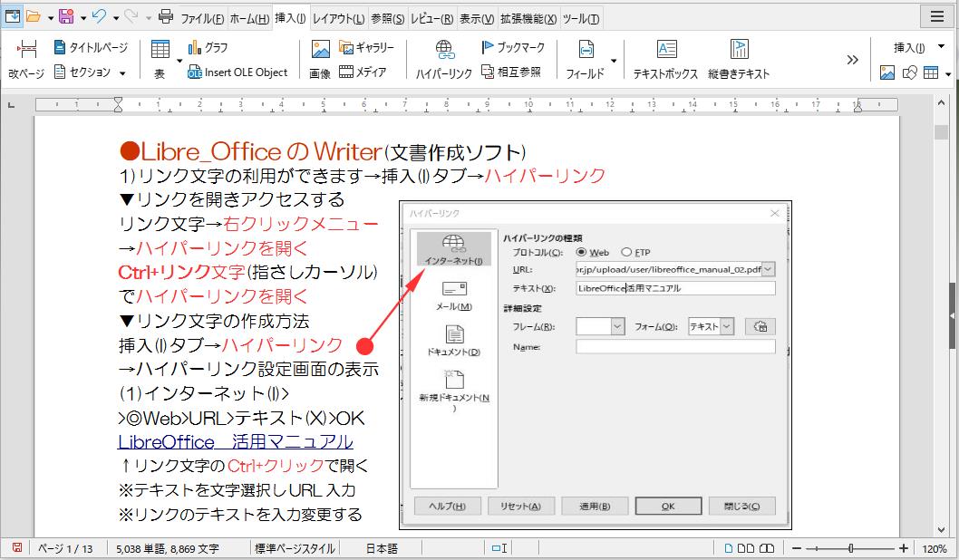
Task: Open the dropdown arrow beside the small table icon
Action: point(948,74)
